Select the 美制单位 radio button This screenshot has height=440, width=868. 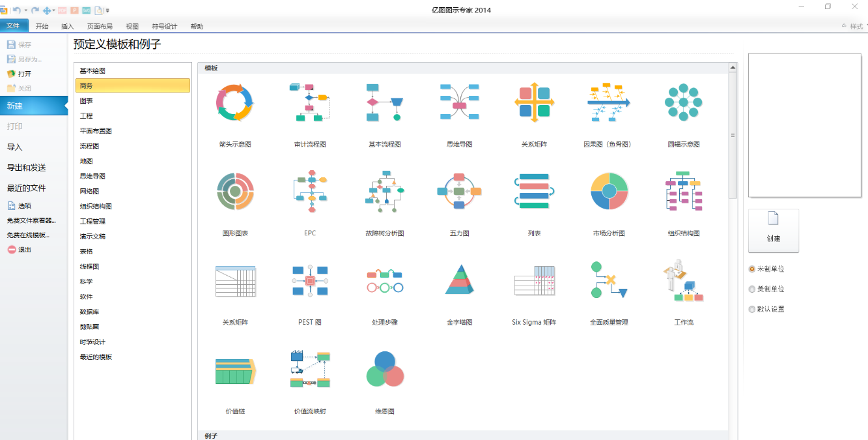pyautogui.click(x=752, y=289)
